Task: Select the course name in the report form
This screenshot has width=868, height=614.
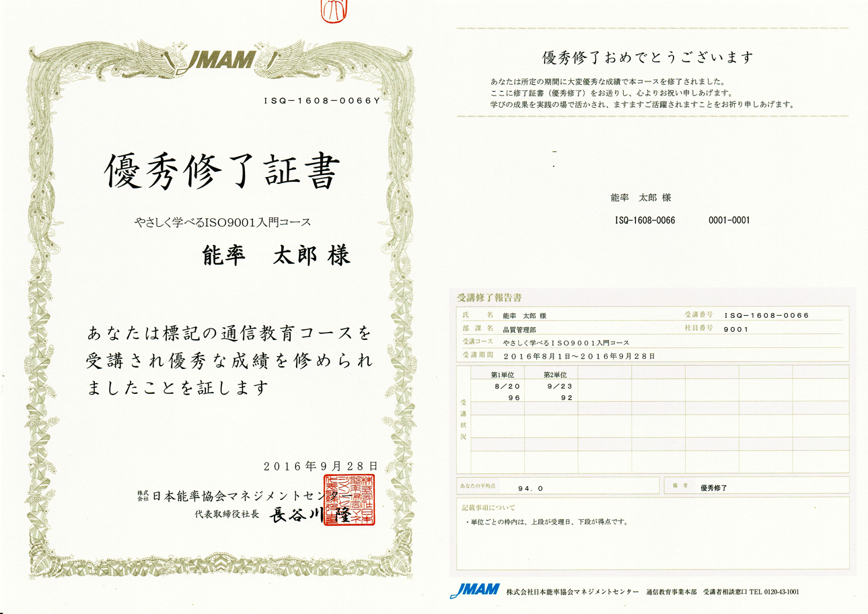Action: (565, 343)
